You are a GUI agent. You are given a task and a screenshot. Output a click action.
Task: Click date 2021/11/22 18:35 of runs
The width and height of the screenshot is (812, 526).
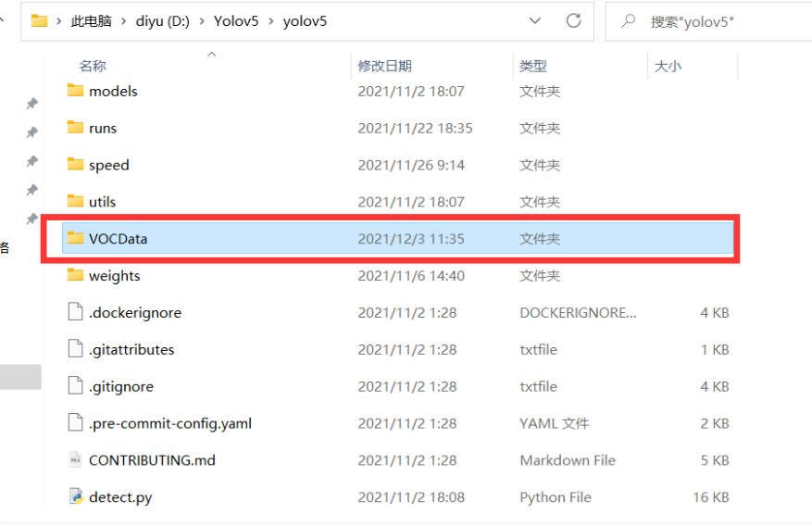(416, 128)
